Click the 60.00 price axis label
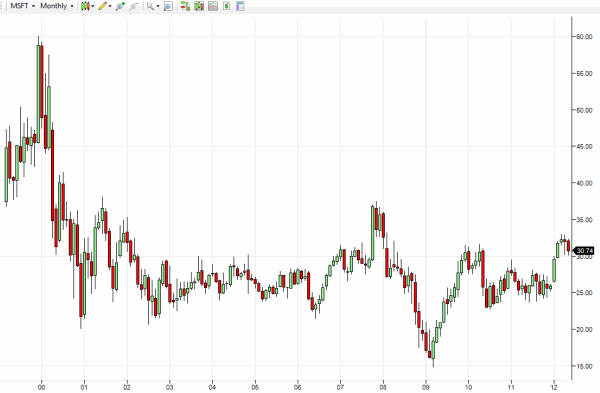 pos(584,37)
